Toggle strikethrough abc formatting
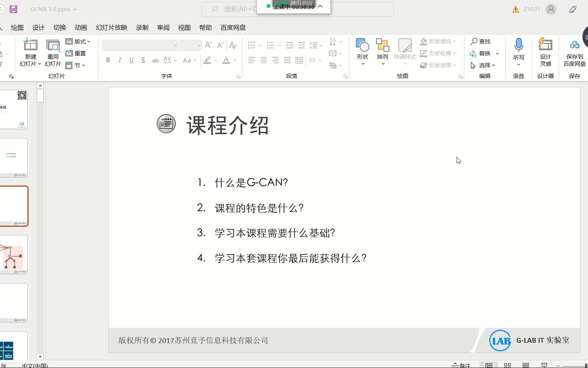 [x=155, y=60]
